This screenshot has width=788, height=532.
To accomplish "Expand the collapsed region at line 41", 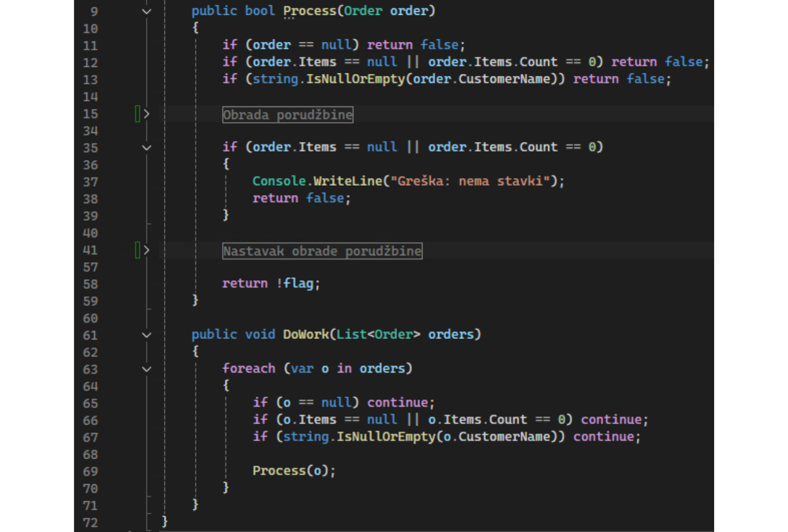I will click(x=146, y=250).
